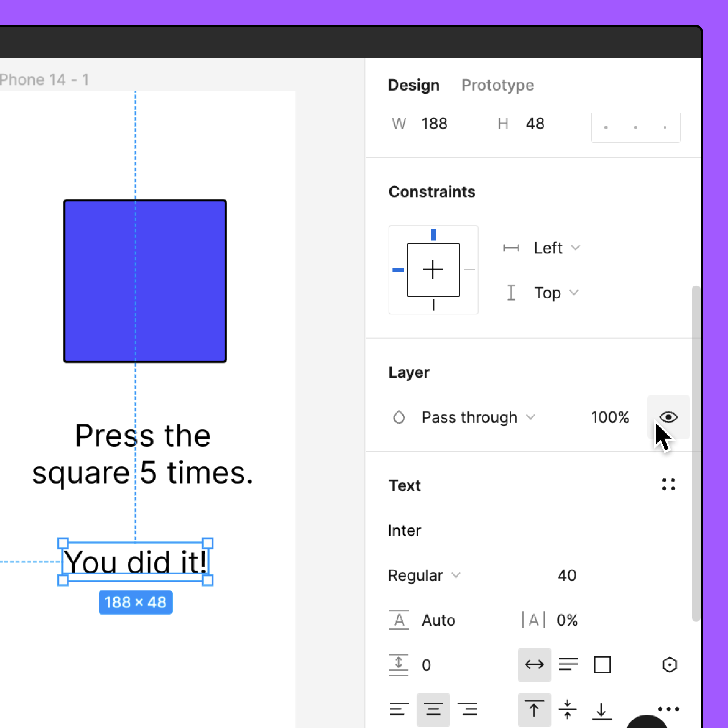Image resolution: width=728 pixels, height=728 pixels.
Task: Toggle layer visibility eye icon
Action: (x=668, y=417)
